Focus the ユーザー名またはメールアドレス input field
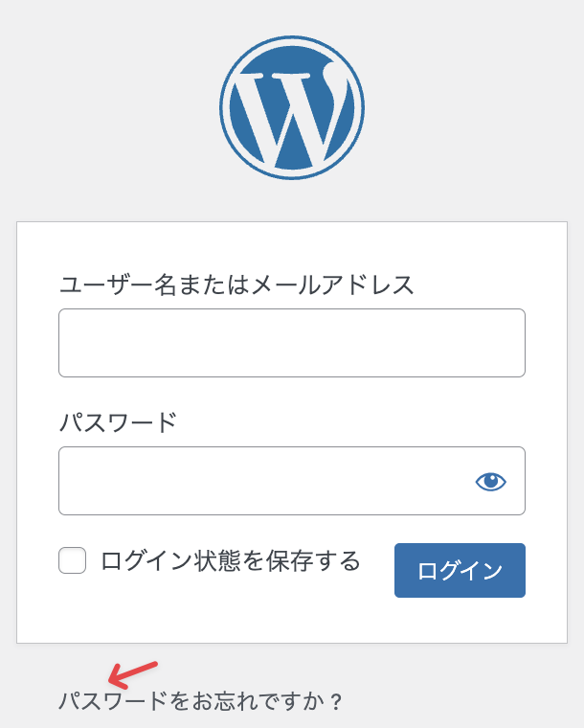Viewport: 584px width, 728px height. tap(292, 343)
